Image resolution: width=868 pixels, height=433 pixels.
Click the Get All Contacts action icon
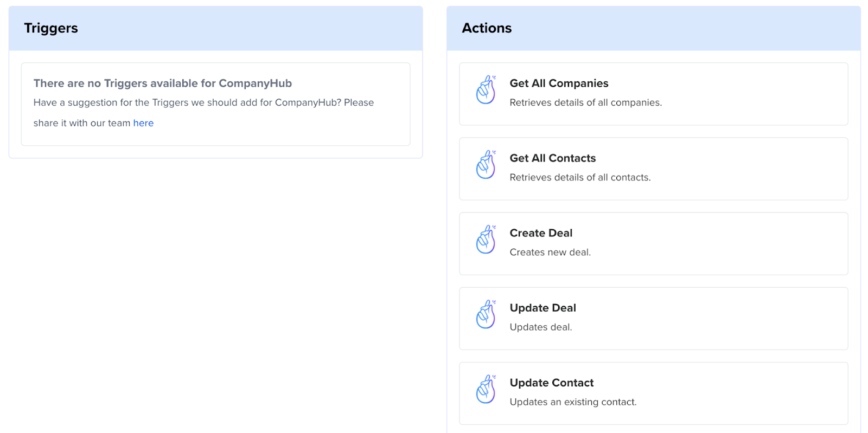[486, 165]
